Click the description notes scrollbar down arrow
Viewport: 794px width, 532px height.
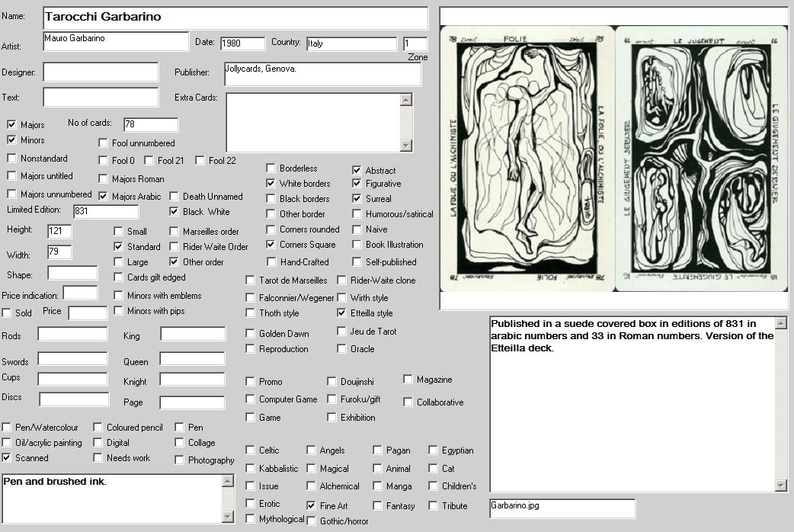coord(780,486)
